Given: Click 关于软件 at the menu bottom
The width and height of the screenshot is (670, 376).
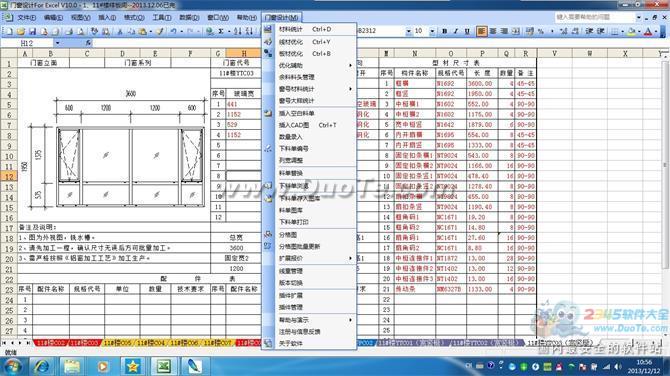Looking at the screenshot, I should coord(314,343).
